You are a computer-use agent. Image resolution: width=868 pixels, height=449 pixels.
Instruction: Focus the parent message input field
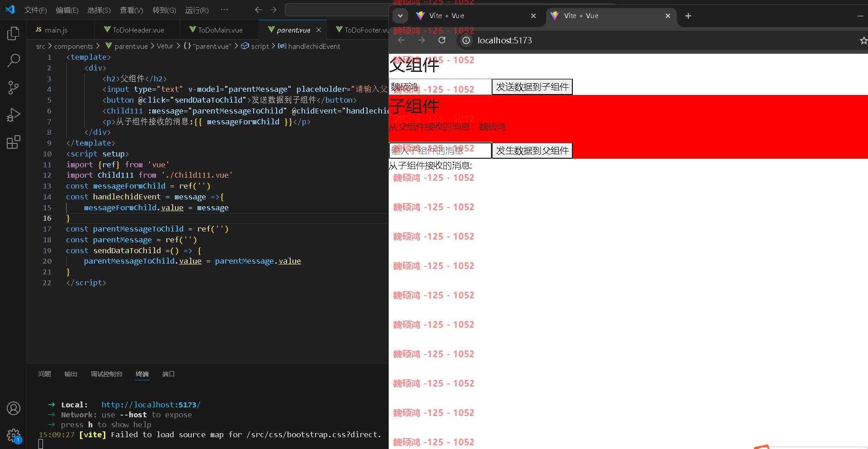tap(440, 87)
